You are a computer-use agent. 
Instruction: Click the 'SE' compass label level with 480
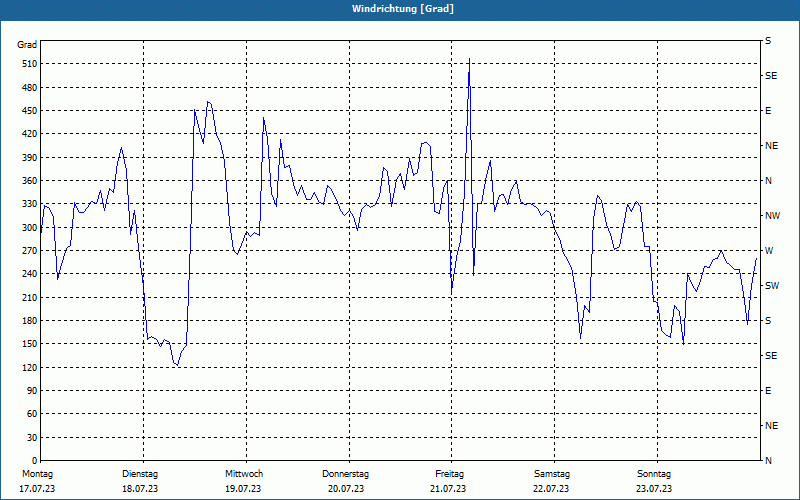771,76
